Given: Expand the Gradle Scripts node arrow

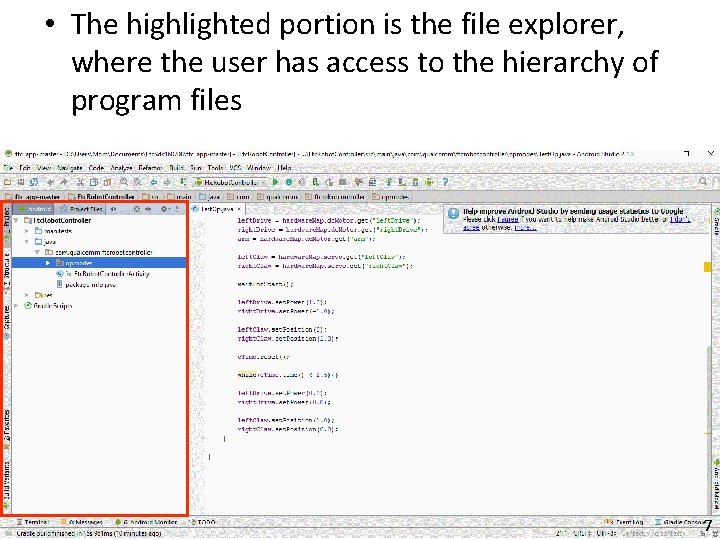Looking at the screenshot, I should pos(17,306).
